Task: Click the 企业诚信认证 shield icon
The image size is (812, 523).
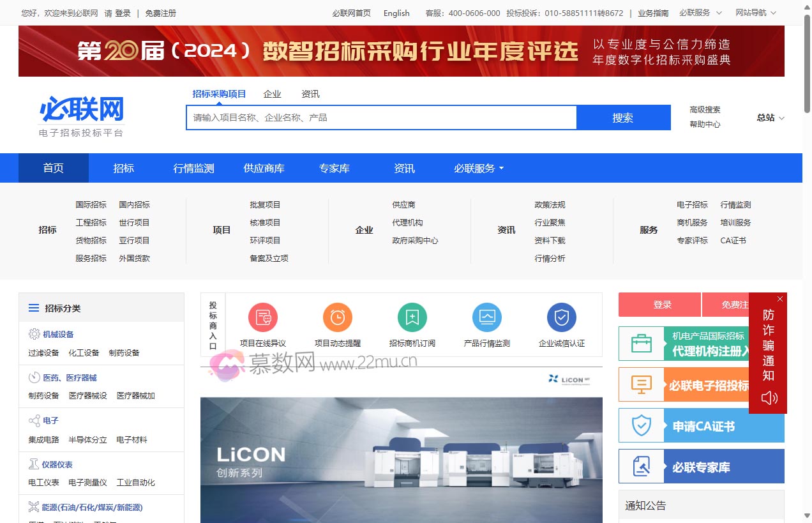Action: click(561, 317)
